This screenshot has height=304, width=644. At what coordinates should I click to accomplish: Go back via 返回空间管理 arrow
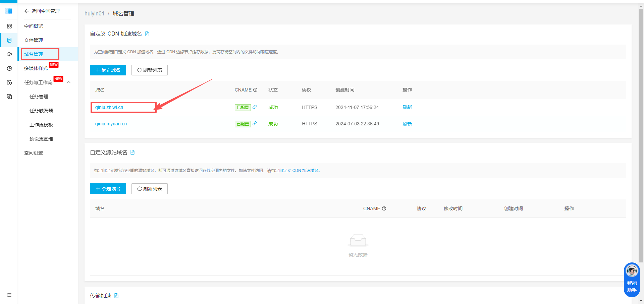(x=26, y=11)
